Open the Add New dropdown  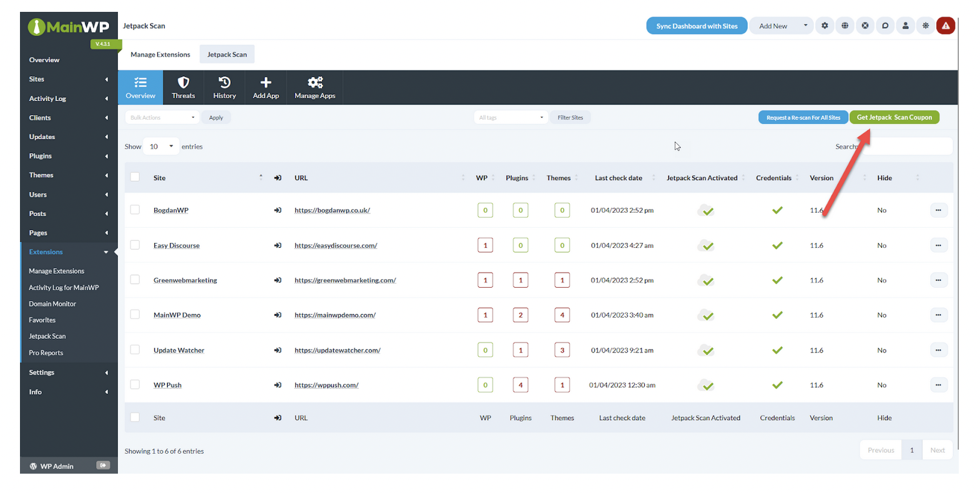coord(782,26)
